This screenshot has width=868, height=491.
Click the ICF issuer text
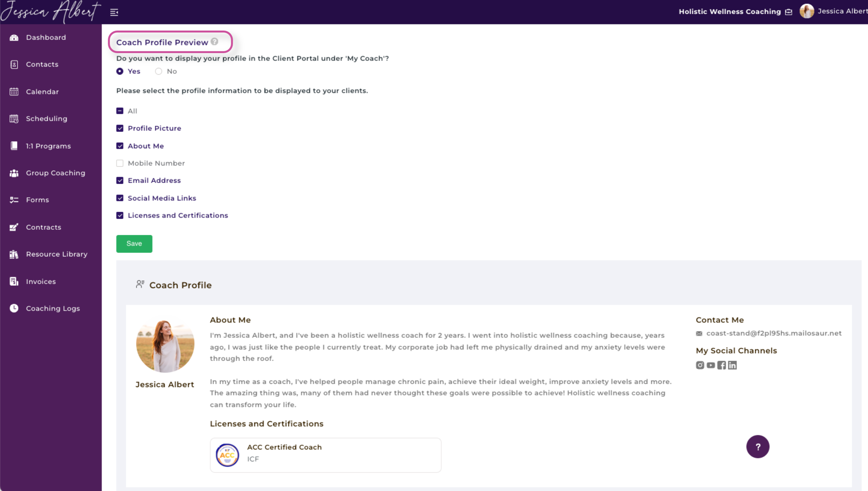tap(253, 459)
